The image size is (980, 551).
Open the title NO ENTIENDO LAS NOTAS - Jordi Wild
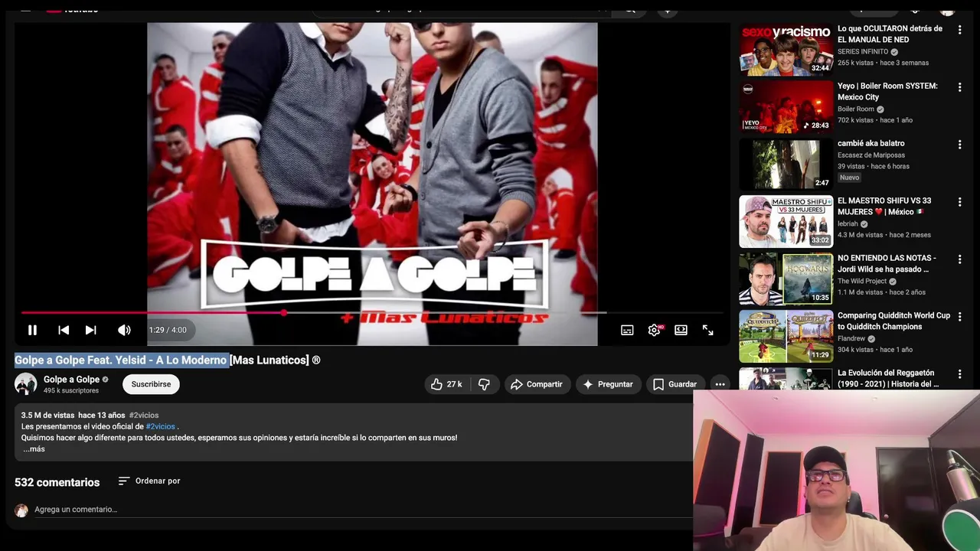coord(887,263)
